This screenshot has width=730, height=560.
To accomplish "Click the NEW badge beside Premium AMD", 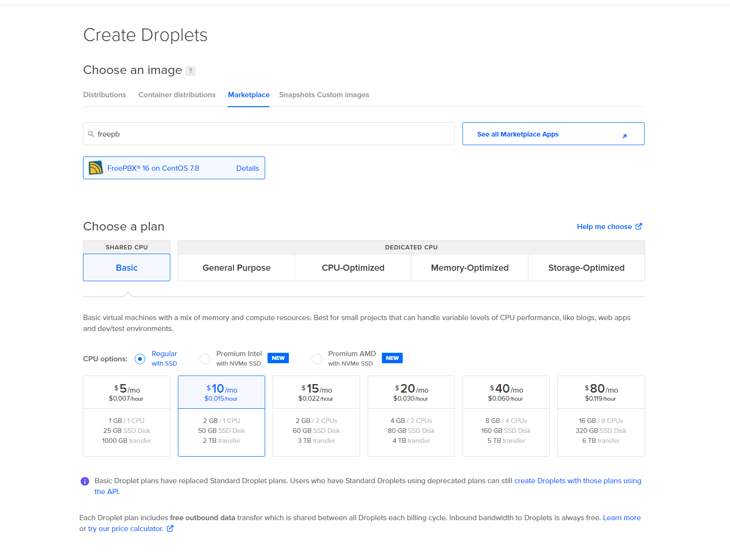I will coord(392,358).
